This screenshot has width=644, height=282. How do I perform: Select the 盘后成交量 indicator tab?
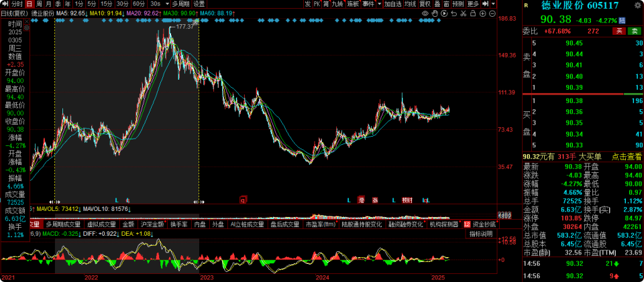tap(285, 224)
